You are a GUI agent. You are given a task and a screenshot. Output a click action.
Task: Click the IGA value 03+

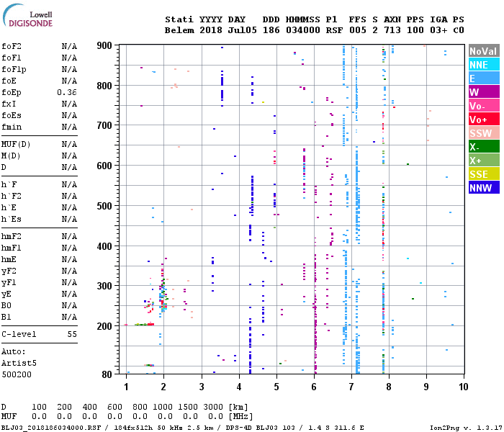tap(438, 30)
